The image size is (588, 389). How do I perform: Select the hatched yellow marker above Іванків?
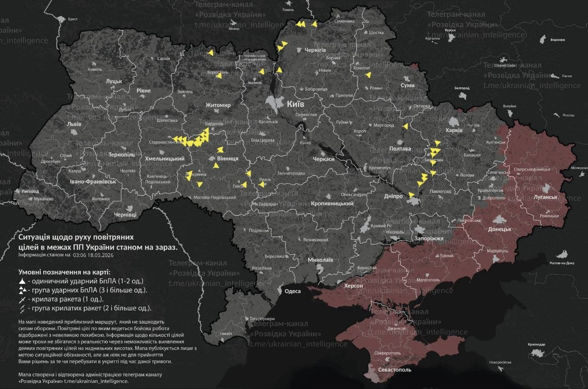pos(262,71)
